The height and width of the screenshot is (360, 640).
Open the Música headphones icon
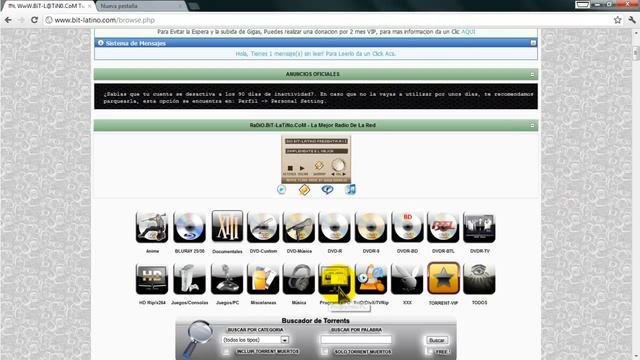coord(299,279)
